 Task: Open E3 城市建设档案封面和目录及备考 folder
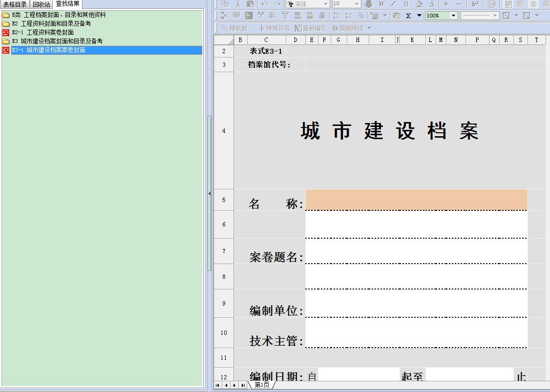[x=57, y=41]
